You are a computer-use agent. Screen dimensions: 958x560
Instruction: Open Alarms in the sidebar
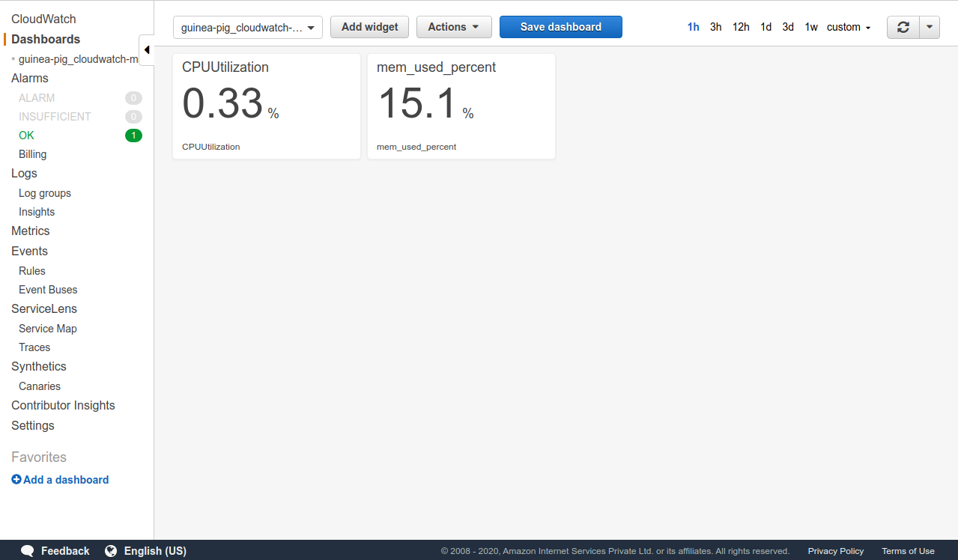coord(30,79)
